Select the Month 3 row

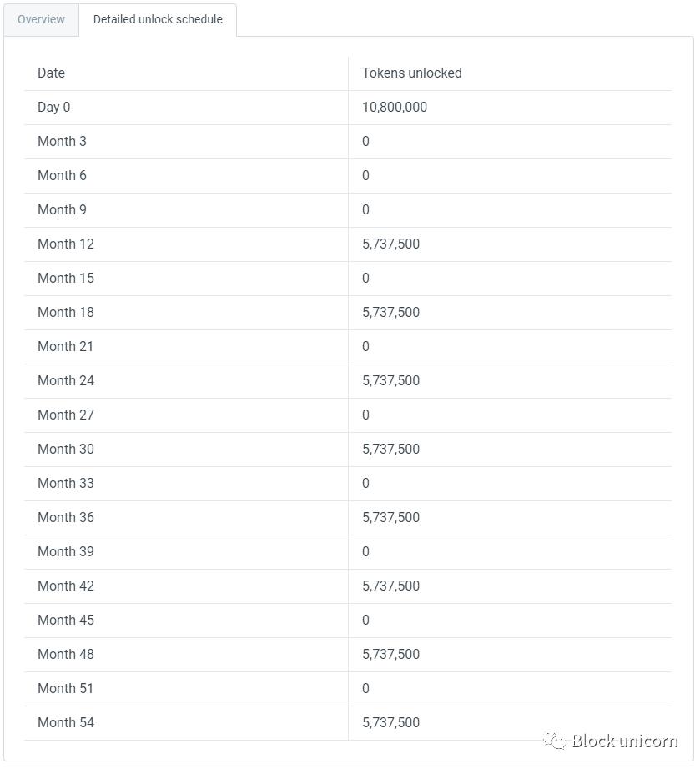(62, 141)
